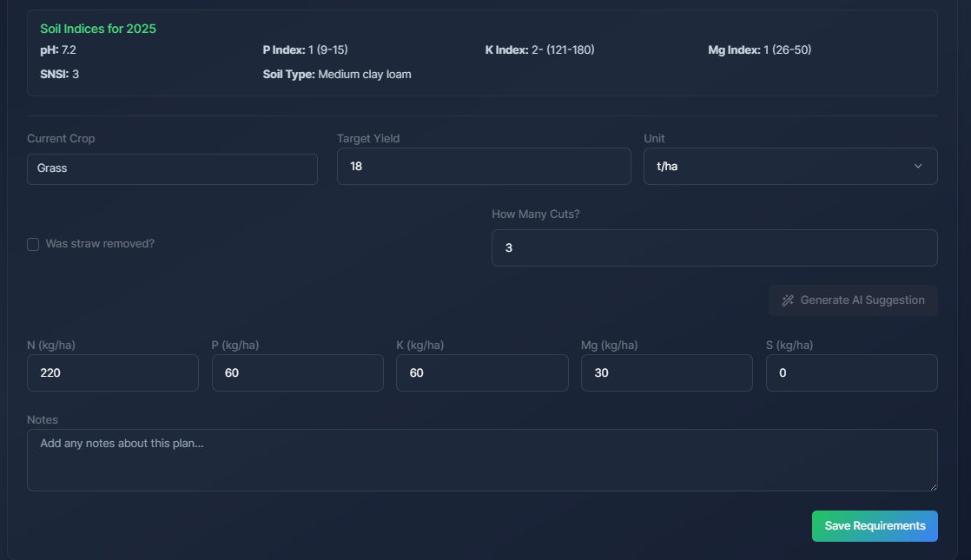This screenshot has height=560, width=971.
Task: Select the K (kg/ha) input box
Action: point(482,373)
